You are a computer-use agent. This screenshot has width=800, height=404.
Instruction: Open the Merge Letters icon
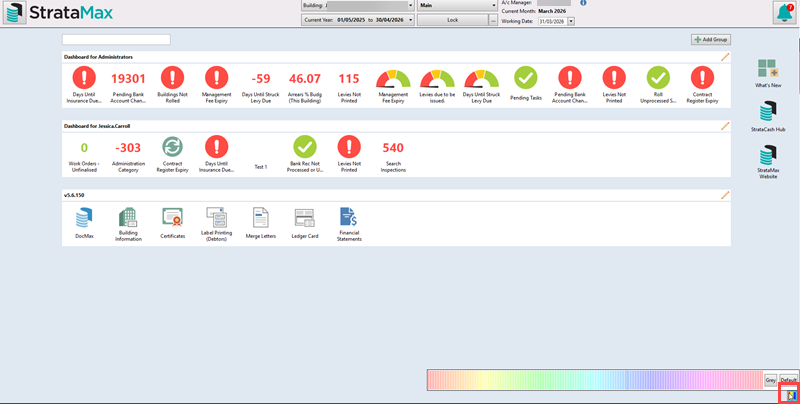pyautogui.click(x=261, y=223)
